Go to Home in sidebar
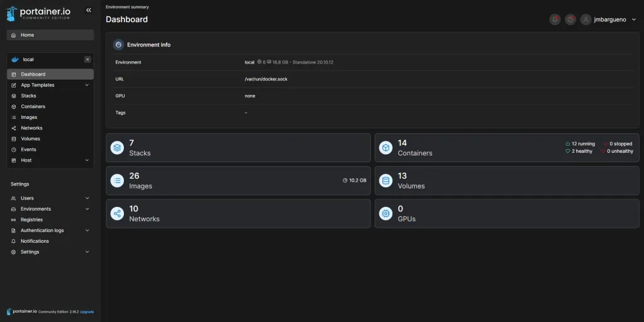Screen dimensions: 644x322 (x=50, y=35)
